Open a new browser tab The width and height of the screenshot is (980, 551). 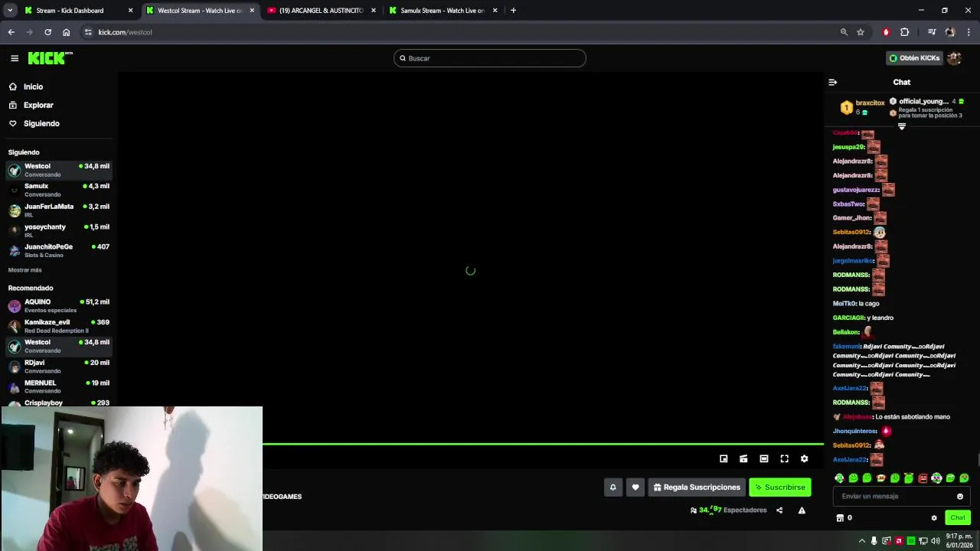tap(513, 11)
